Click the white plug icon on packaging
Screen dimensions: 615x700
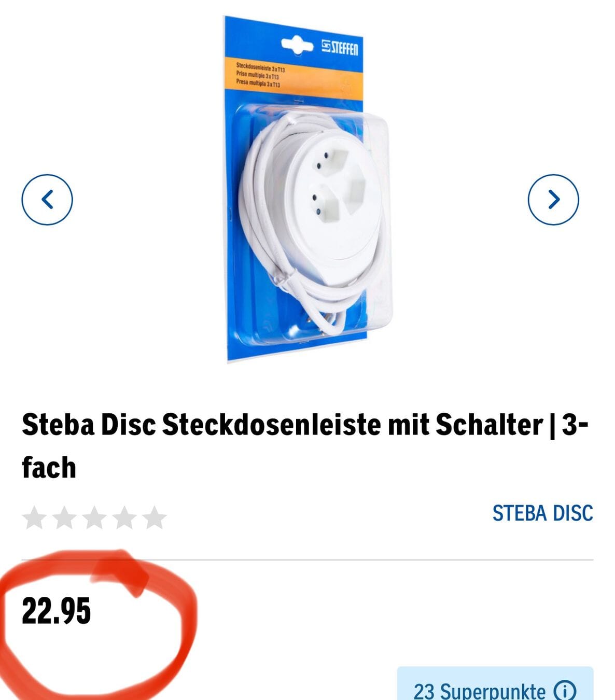coord(297,45)
